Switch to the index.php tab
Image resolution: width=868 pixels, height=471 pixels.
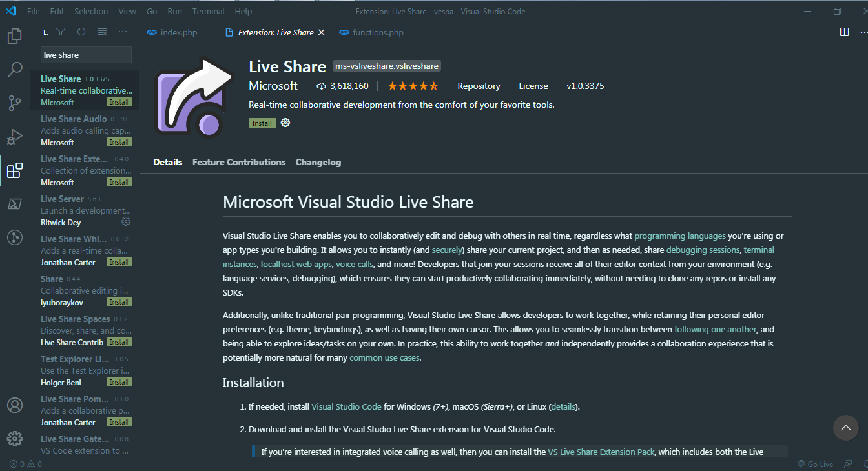(x=172, y=32)
